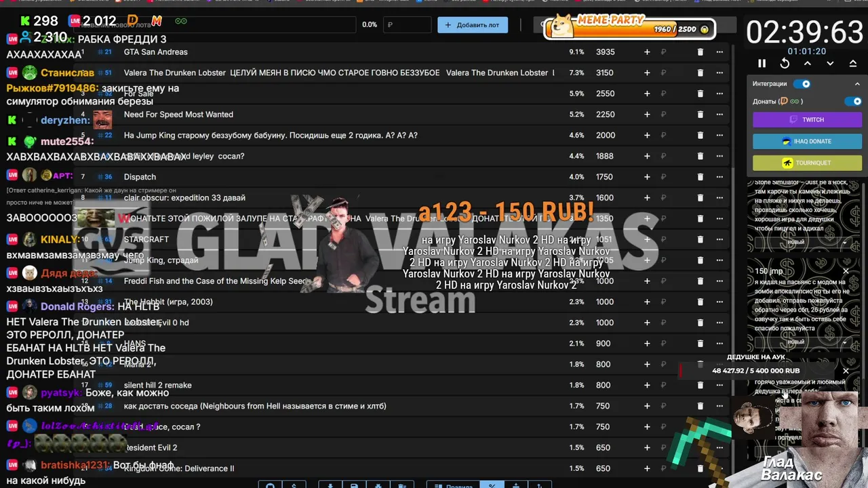Viewport: 868px width, 488px height.
Task: Toggle the Интеграции switch
Action: [x=802, y=84]
